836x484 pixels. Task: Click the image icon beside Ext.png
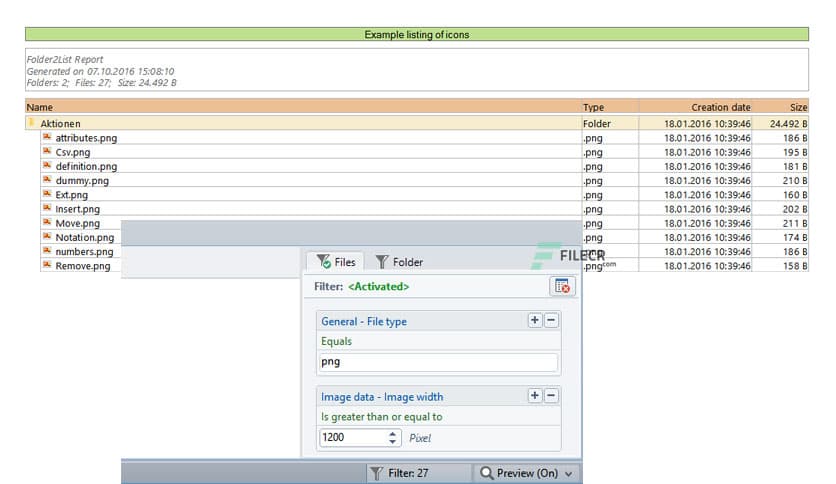(x=47, y=194)
